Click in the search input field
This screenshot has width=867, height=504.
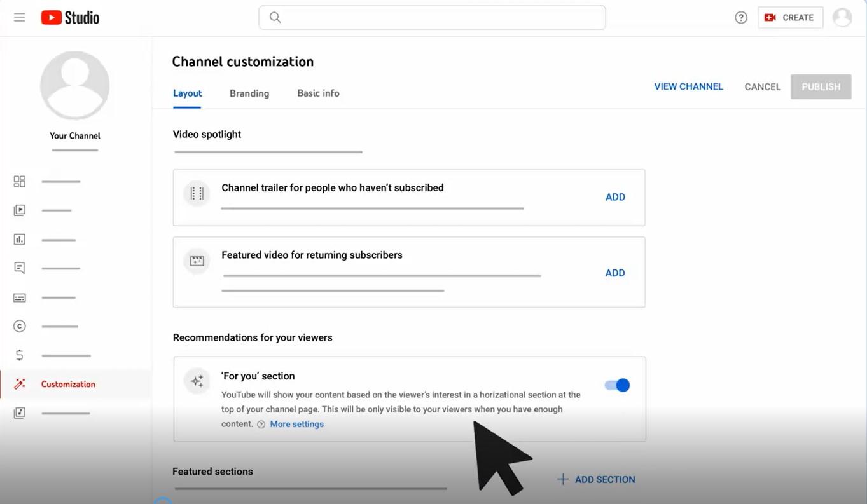point(439,18)
